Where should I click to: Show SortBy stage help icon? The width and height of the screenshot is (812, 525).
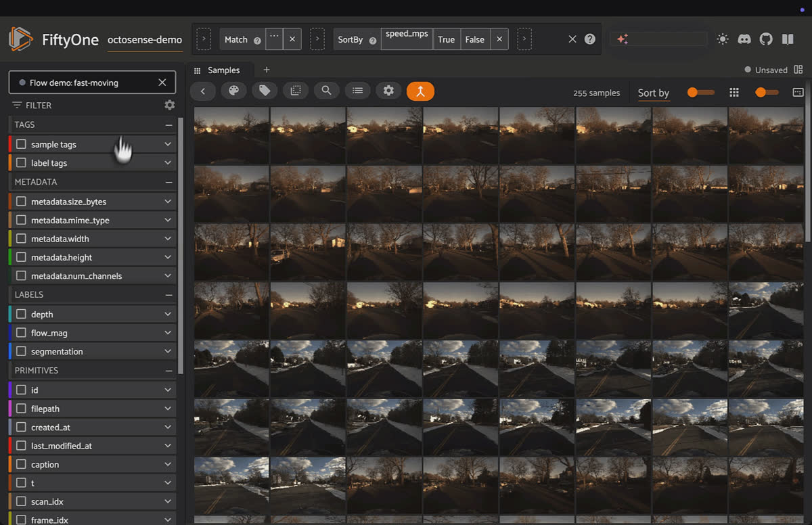[x=373, y=40]
